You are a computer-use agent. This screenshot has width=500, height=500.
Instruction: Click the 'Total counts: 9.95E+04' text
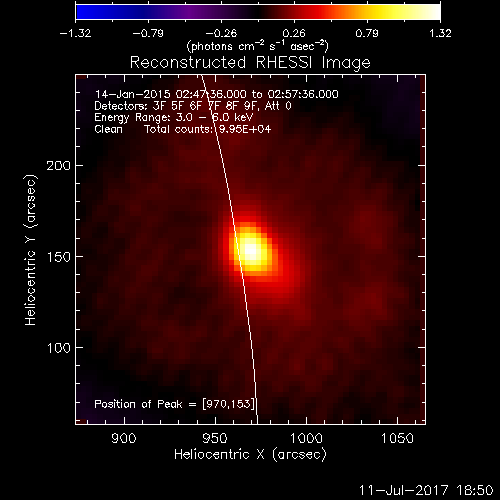207,129
